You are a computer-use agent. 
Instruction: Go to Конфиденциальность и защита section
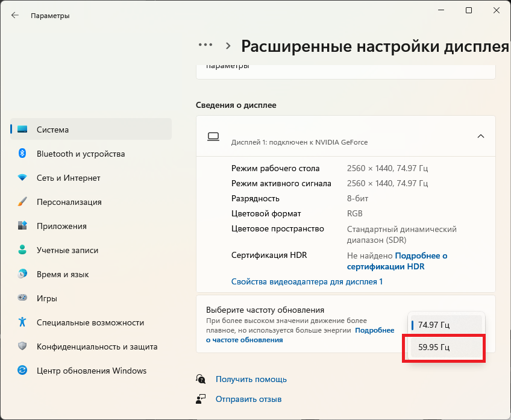click(x=96, y=346)
